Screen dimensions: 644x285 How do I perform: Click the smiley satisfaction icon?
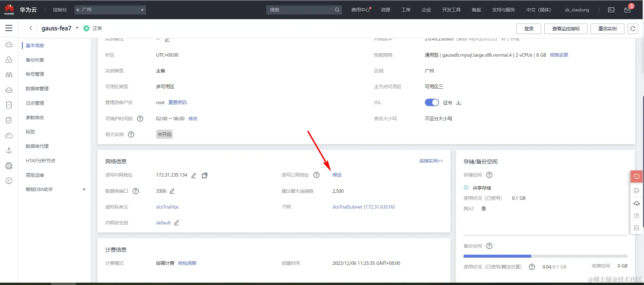(637, 191)
